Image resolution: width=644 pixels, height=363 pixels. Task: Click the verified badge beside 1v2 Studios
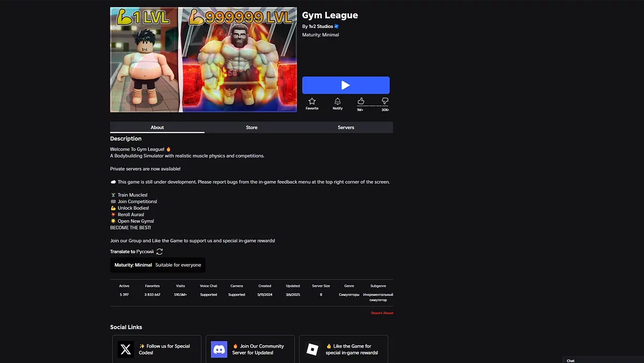[x=336, y=26]
